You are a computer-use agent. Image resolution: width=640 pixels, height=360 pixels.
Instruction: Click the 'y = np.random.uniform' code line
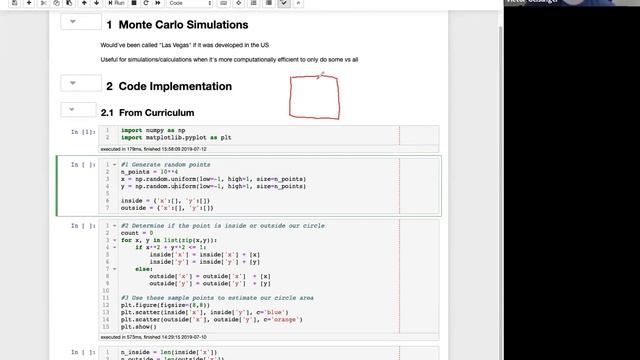(213, 186)
